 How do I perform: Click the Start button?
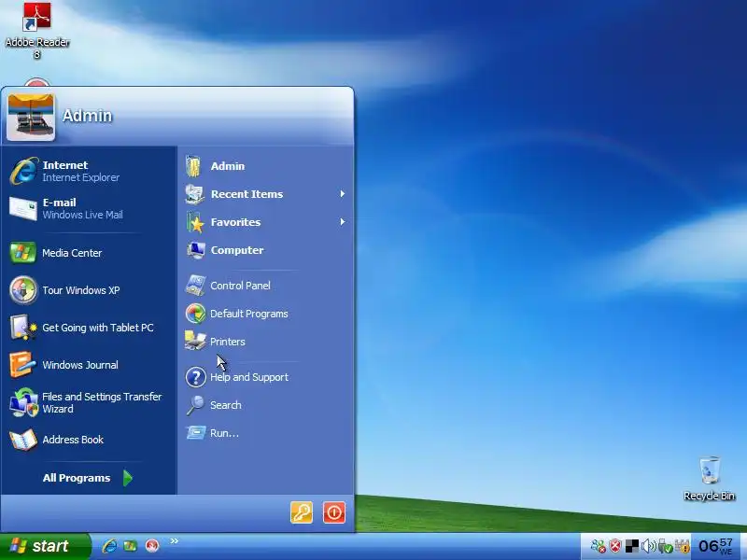click(45, 546)
